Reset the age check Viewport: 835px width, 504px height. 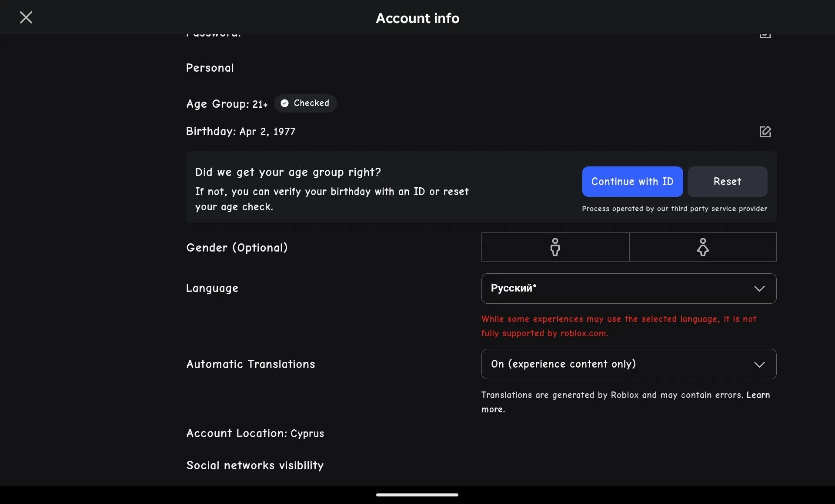[727, 181]
